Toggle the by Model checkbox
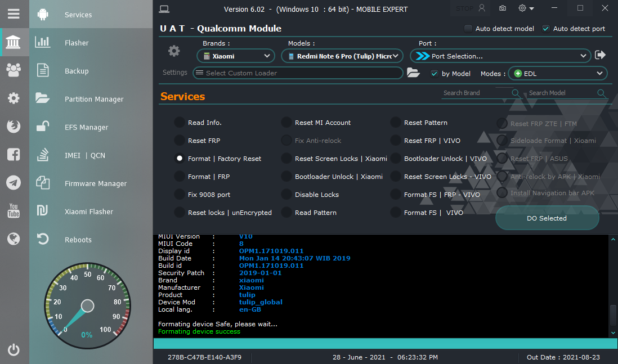This screenshot has width=618, height=364. [435, 74]
